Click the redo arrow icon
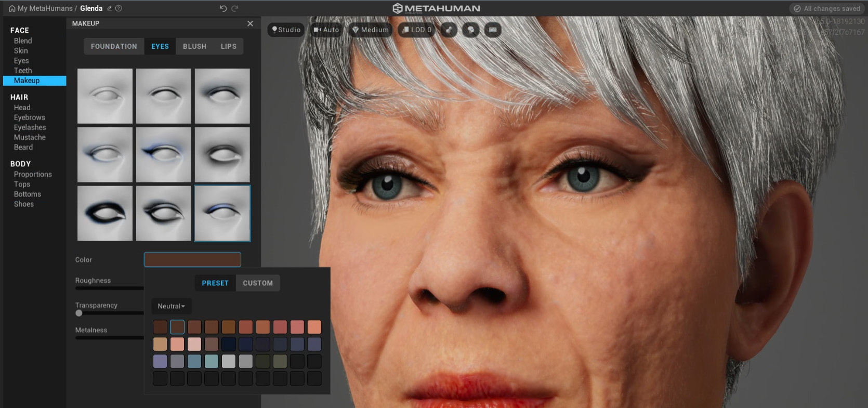Viewport: 868px width, 408px height. pyautogui.click(x=235, y=8)
